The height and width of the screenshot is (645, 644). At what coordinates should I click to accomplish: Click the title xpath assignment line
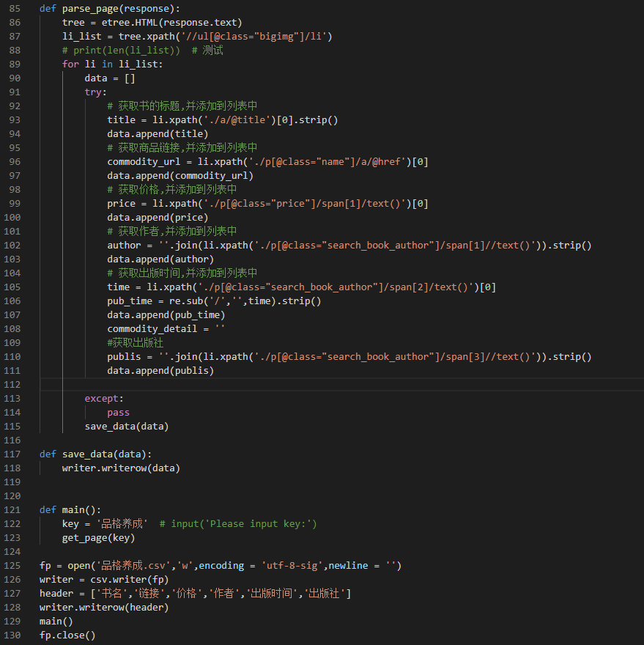(223, 120)
